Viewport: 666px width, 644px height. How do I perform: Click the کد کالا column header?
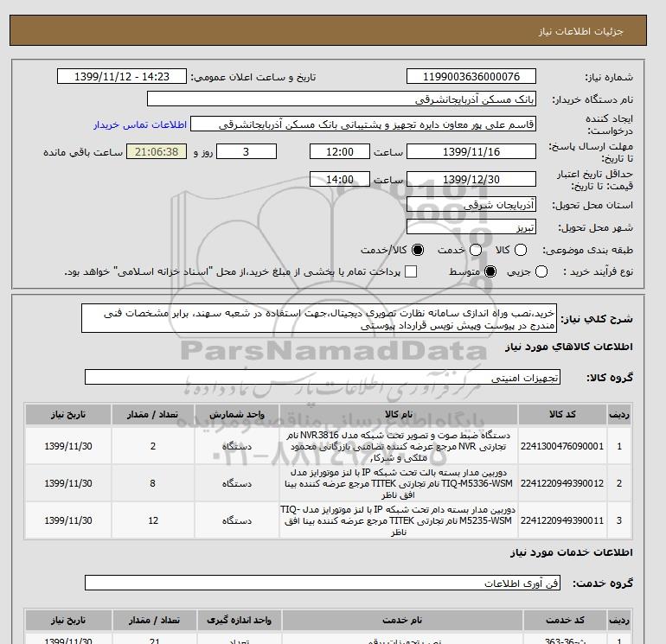pyautogui.click(x=562, y=414)
